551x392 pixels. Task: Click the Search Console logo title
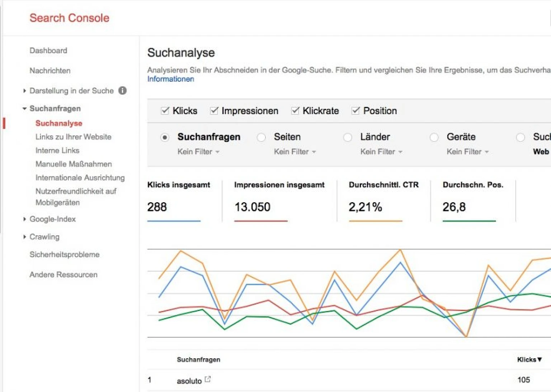point(69,18)
